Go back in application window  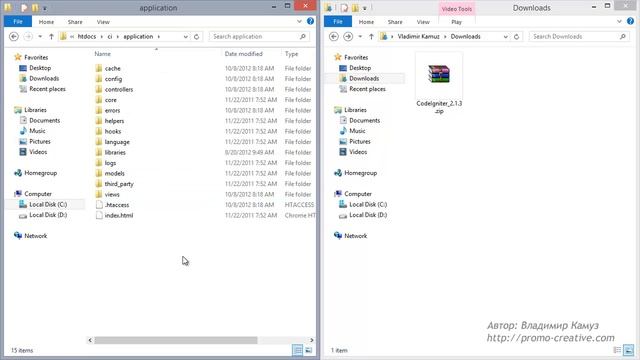tap(14, 37)
